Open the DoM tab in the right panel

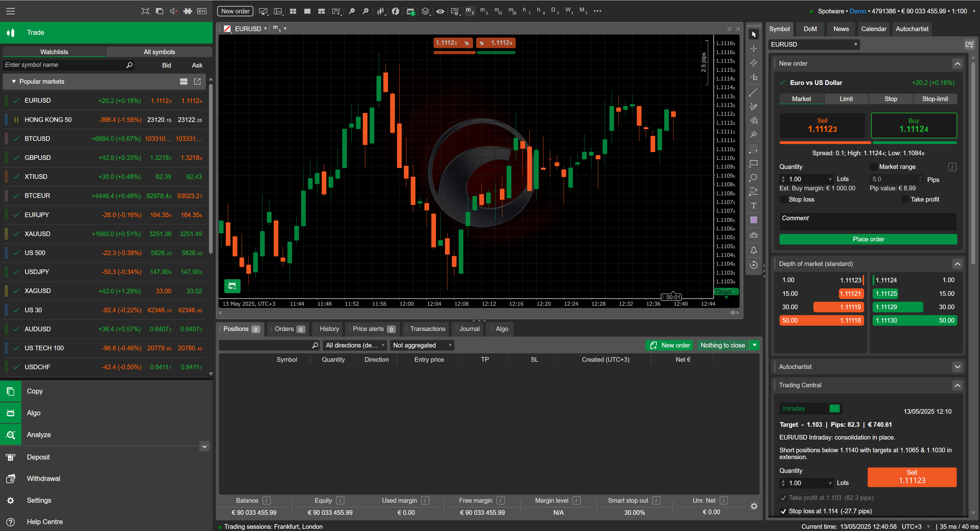click(810, 29)
